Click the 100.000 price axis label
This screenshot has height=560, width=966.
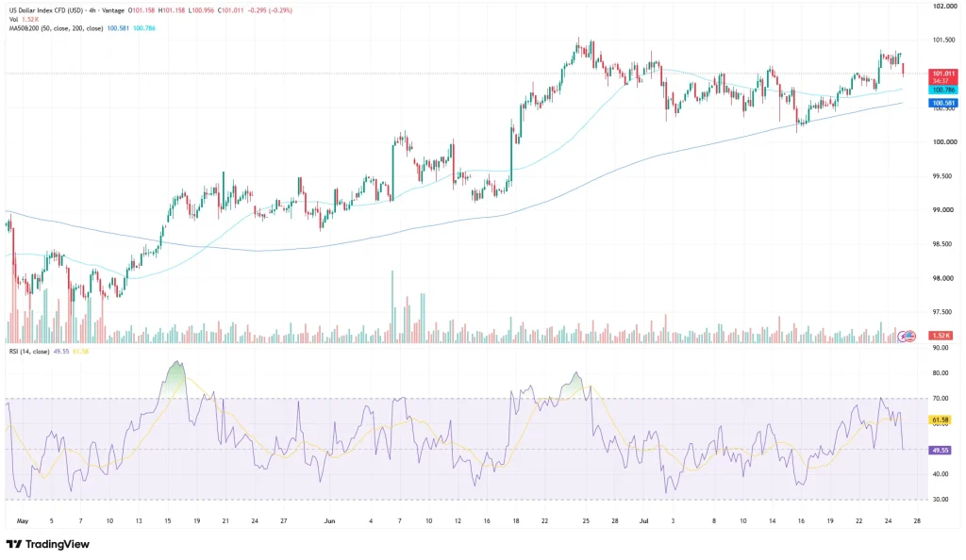(x=945, y=141)
